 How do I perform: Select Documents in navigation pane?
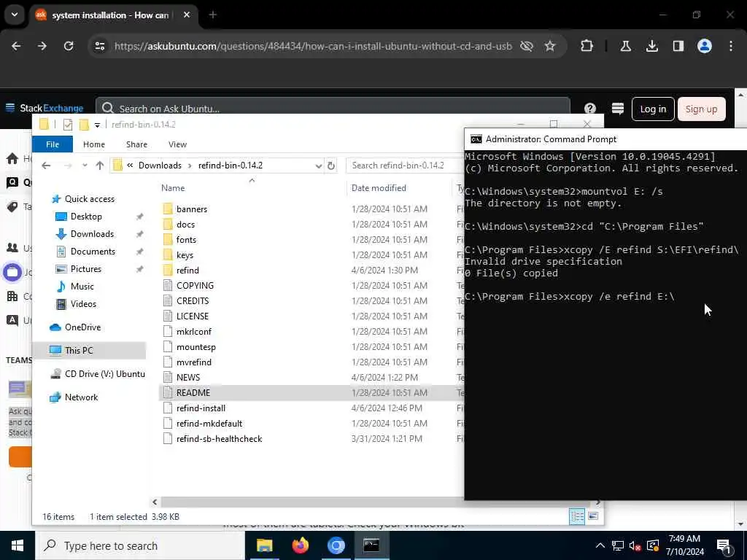coord(93,252)
